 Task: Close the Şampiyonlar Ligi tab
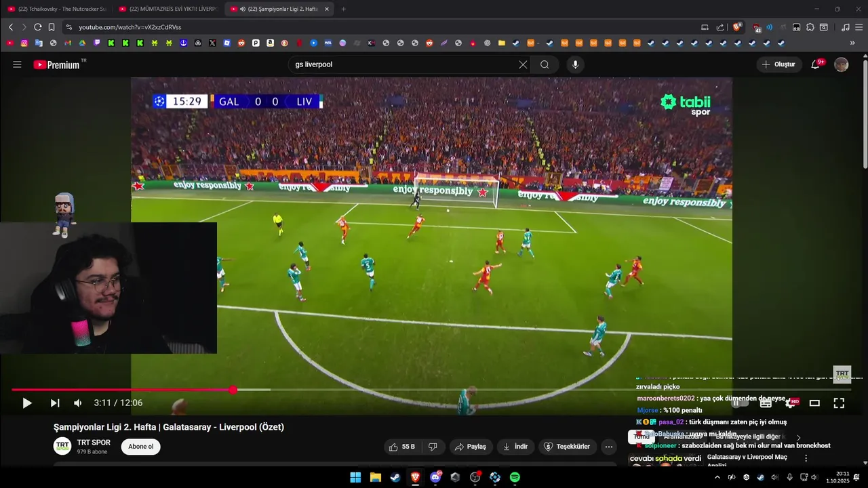point(327,9)
